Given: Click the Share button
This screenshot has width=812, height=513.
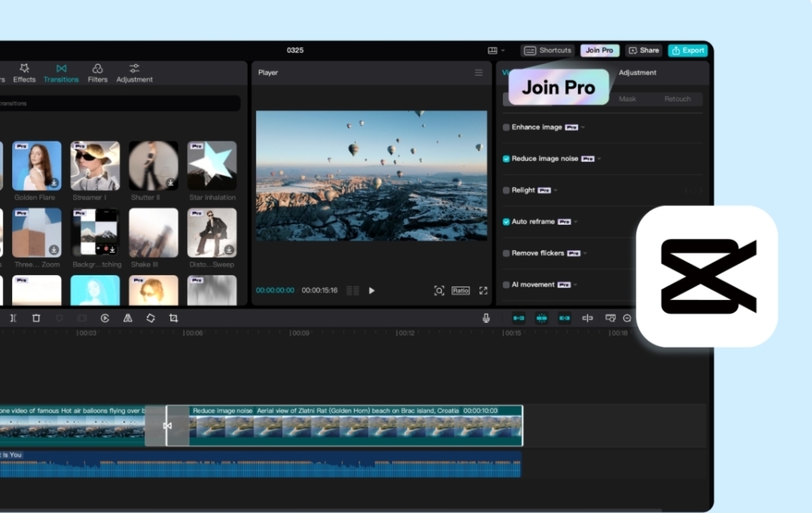Looking at the screenshot, I should point(643,50).
